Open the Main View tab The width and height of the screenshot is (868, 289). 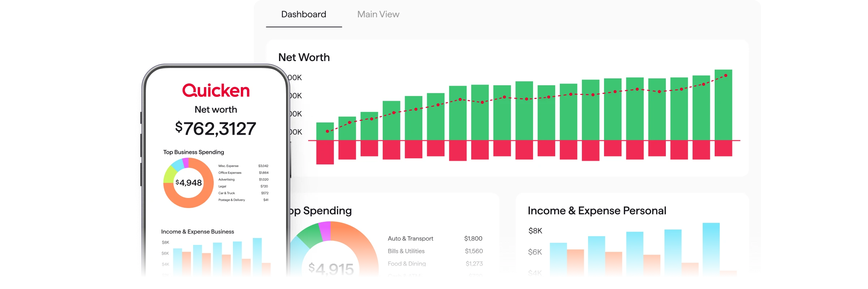[x=378, y=14]
